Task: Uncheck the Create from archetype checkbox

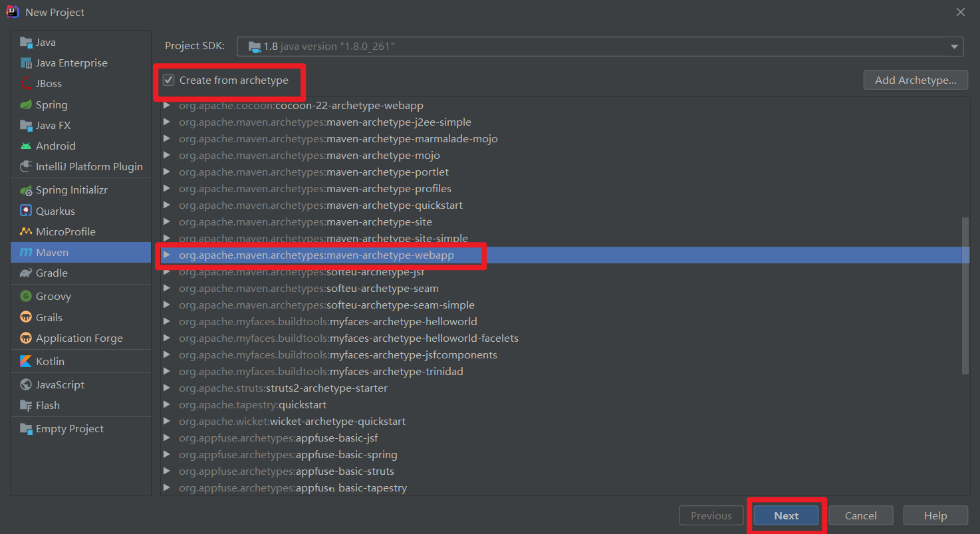Action: click(169, 80)
